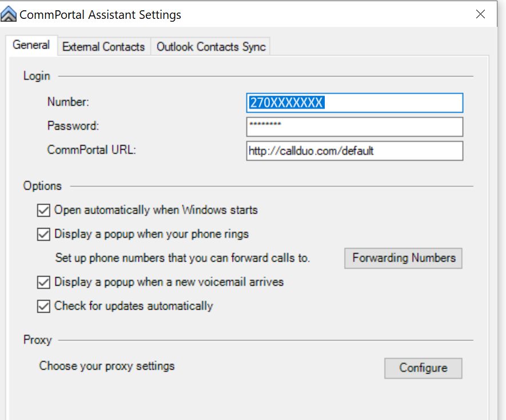Close the CommPortal Assistant Settings window

click(480, 14)
